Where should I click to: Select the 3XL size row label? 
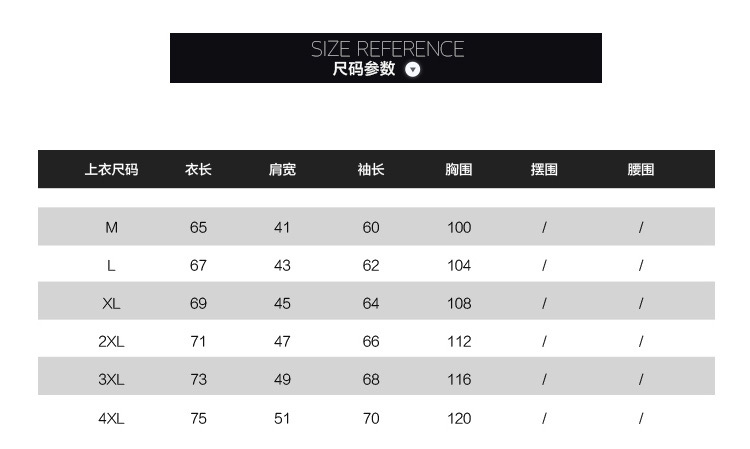pyautogui.click(x=111, y=380)
